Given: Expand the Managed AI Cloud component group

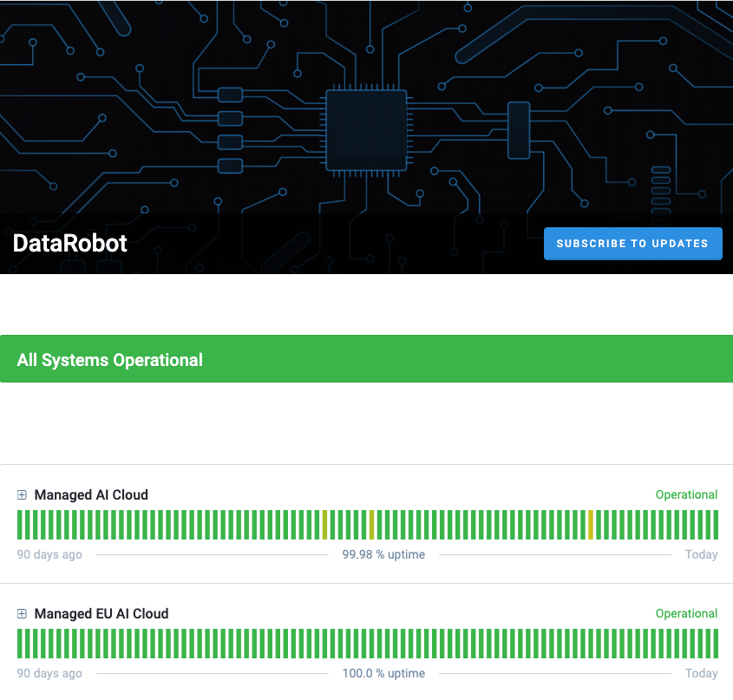Looking at the screenshot, I should point(23,495).
